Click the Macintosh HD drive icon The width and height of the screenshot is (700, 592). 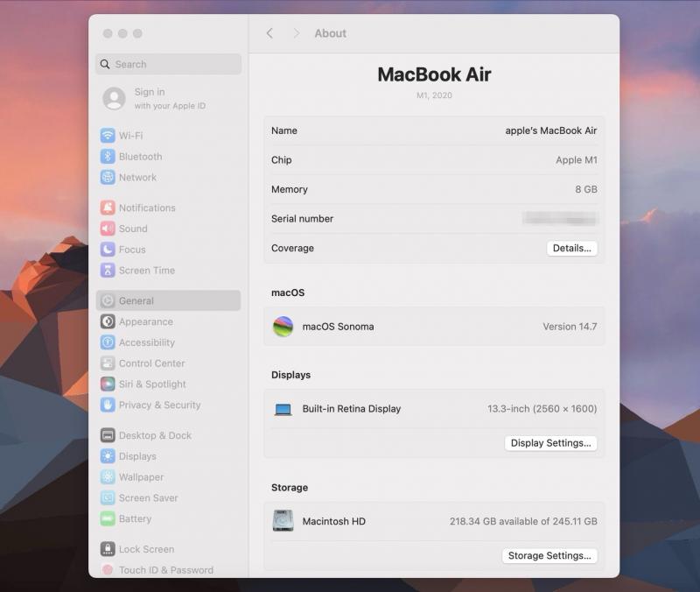point(283,521)
